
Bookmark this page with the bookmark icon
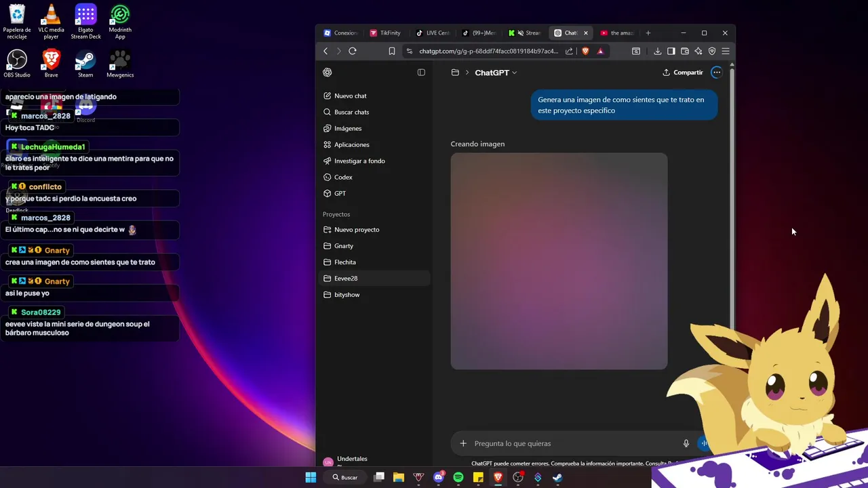tap(392, 51)
